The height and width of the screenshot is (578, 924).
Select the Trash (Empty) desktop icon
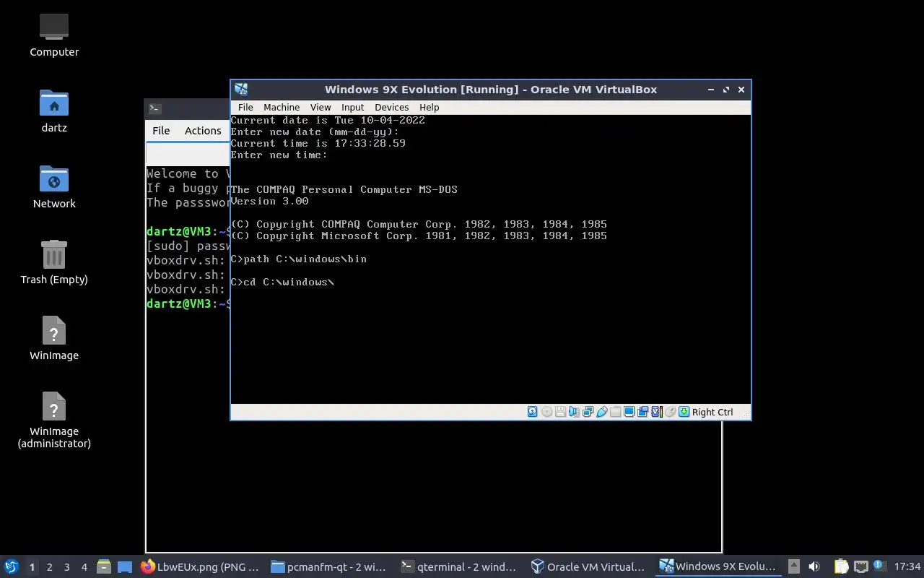point(54,262)
